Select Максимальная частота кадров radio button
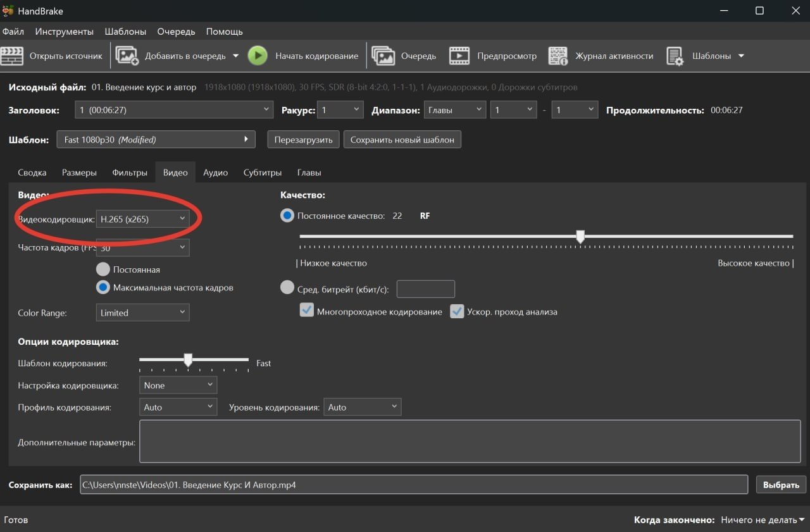Screen dimensions: 810x532 click(103, 287)
